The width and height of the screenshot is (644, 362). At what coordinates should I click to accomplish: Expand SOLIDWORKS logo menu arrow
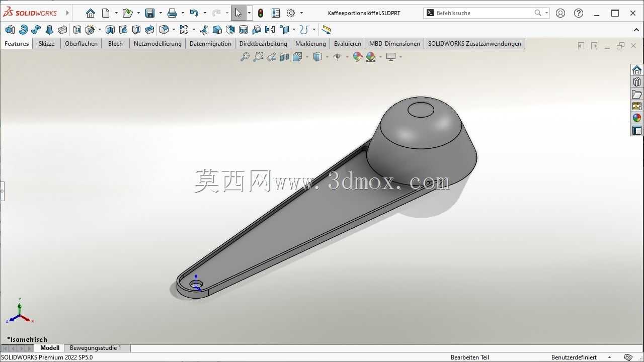(x=67, y=13)
